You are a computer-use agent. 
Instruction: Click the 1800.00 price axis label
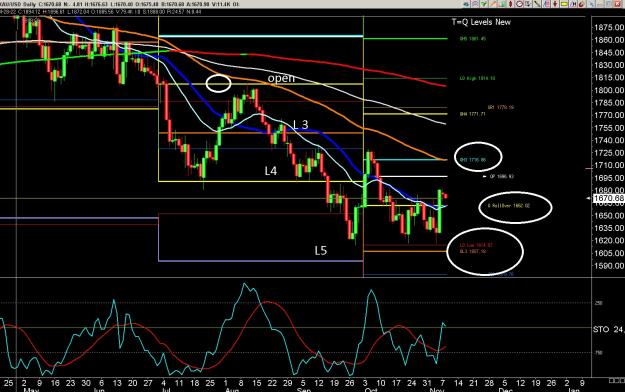point(609,90)
